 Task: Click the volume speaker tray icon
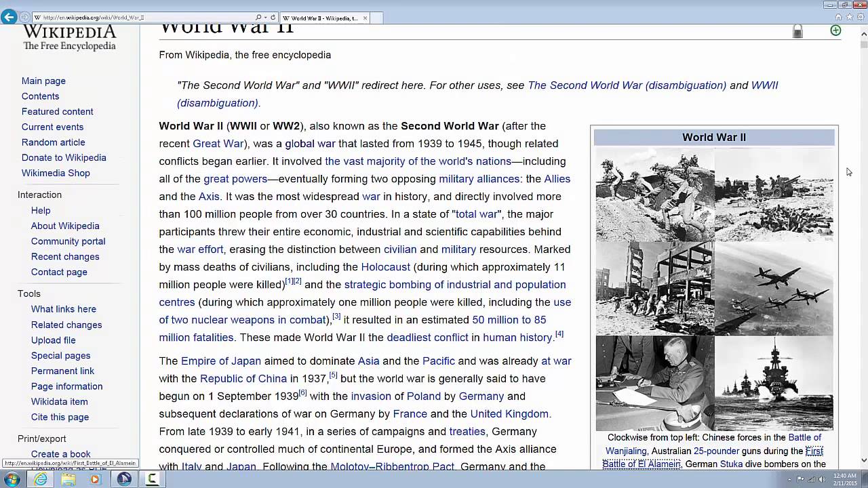pos(822,479)
